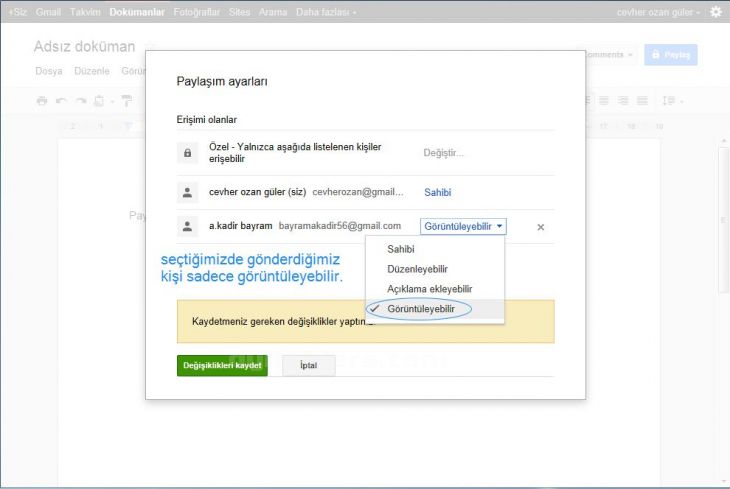
Task: Click cevher ozan güler's person icon
Action: pos(186,192)
